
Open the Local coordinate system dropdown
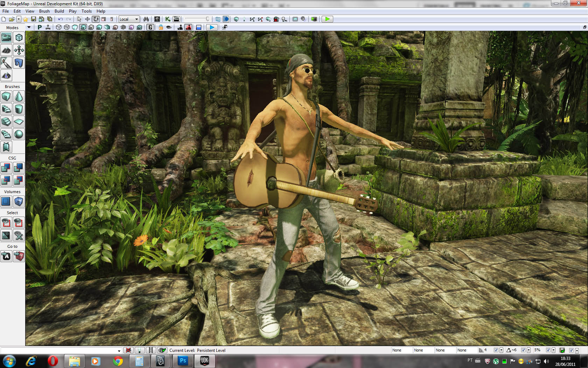click(x=129, y=19)
